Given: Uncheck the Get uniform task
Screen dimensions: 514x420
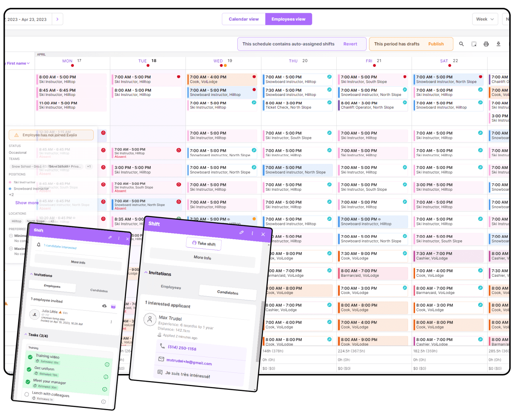Looking at the screenshot, I should (x=29, y=369).
